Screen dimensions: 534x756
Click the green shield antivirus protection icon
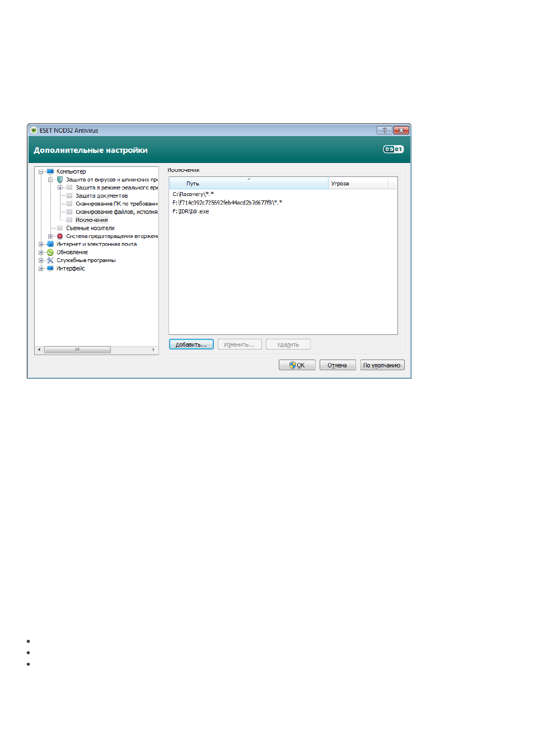click(60, 180)
